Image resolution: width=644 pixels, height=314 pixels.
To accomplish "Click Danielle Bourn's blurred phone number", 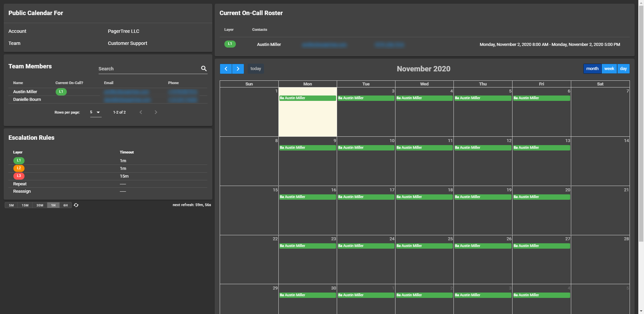I will coord(183,100).
